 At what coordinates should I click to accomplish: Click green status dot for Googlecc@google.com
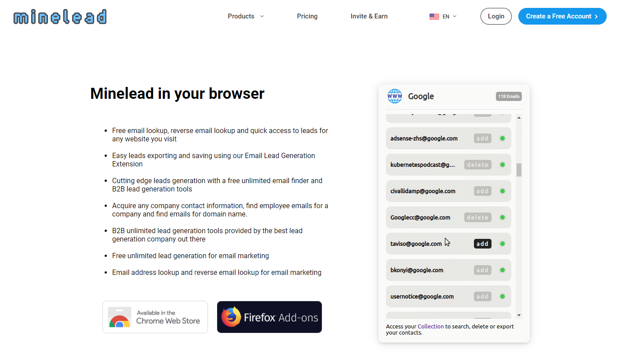[503, 217]
